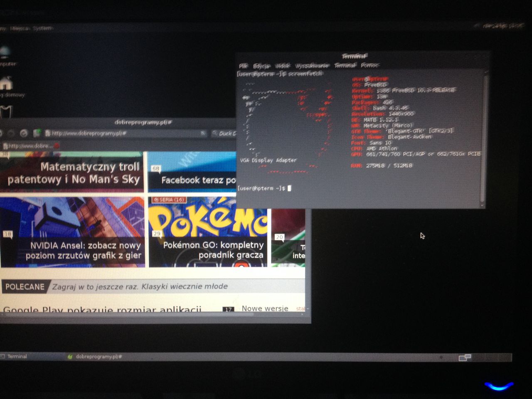
Task: Switch to dobreprogramy.pl in the bottom taskbar
Action: pyautogui.click(x=95, y=357)
